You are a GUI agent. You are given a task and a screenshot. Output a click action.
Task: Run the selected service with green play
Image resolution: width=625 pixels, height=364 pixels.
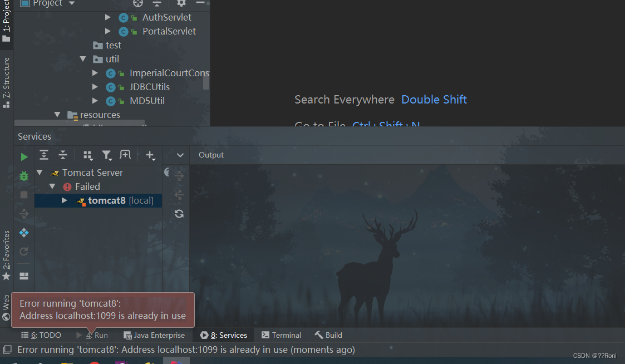click(24, 157)
